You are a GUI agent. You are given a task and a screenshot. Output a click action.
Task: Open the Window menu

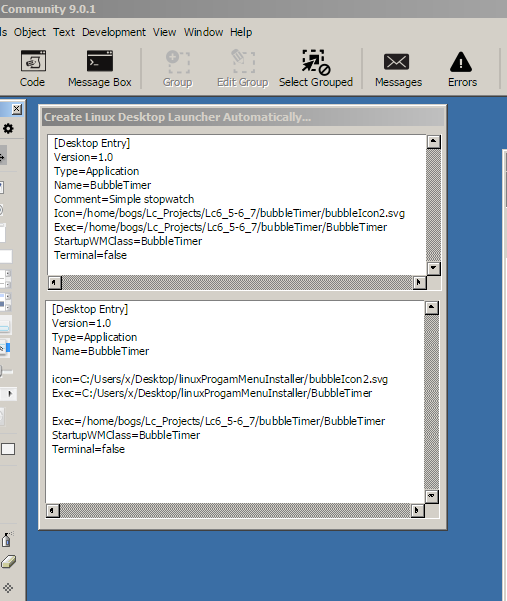pyautogui.click(x=203, y=32)
